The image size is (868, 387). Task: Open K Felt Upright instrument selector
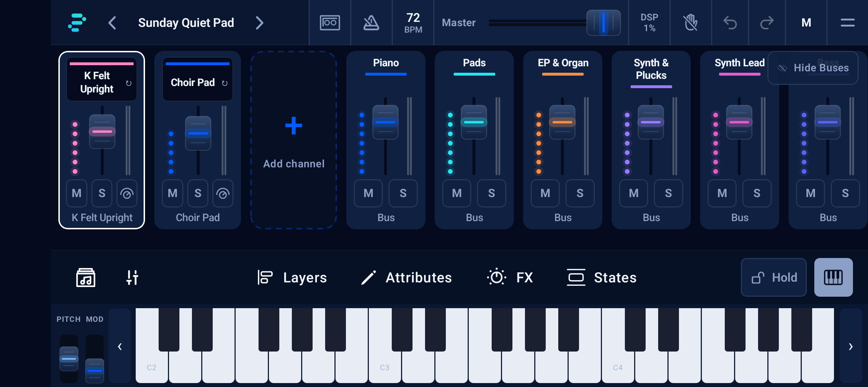(102, 79)
